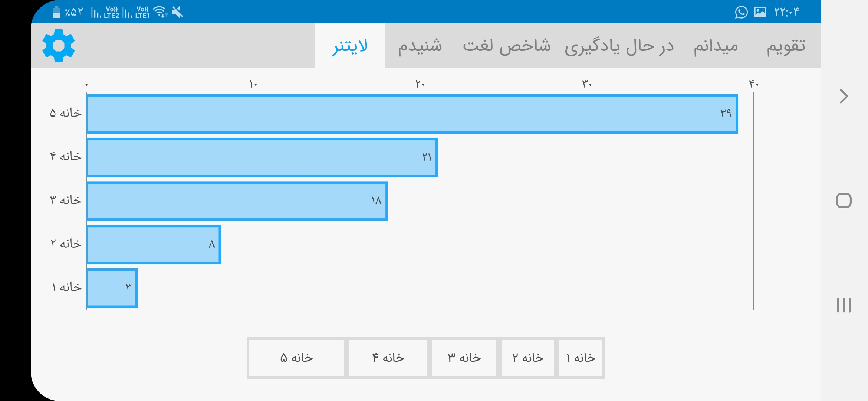Open the شاخص لغت tab
This screenshot has height=401, width=868.
(507, 46)
